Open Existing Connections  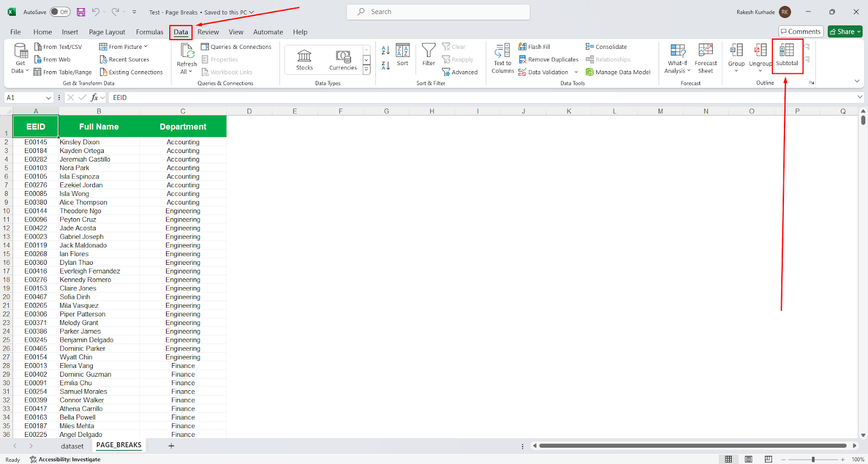pyautogui.click(x=131, y=72)
